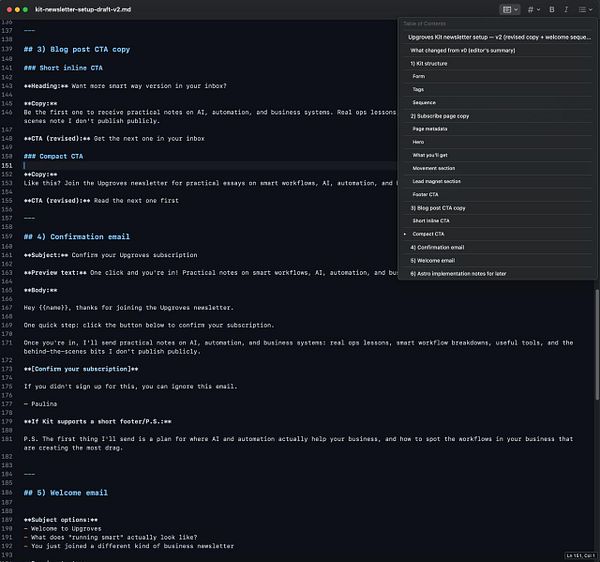Click line number 186 in the gutter
600x562 pixels.
pos(7,493)
